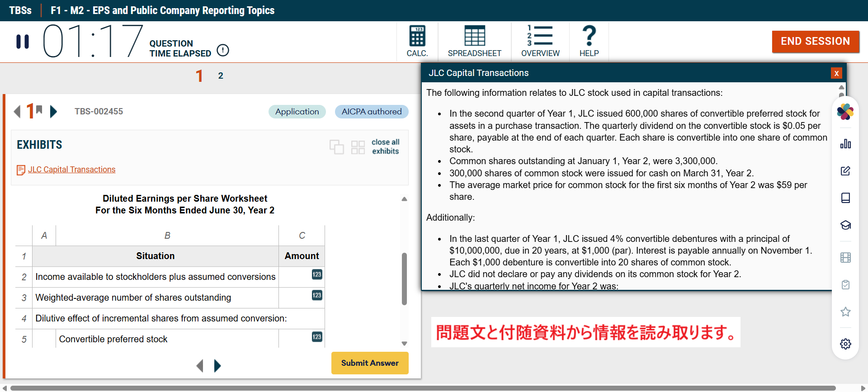Pause the question timer
The image size is (868, 392).
click(x=23, y=42)
